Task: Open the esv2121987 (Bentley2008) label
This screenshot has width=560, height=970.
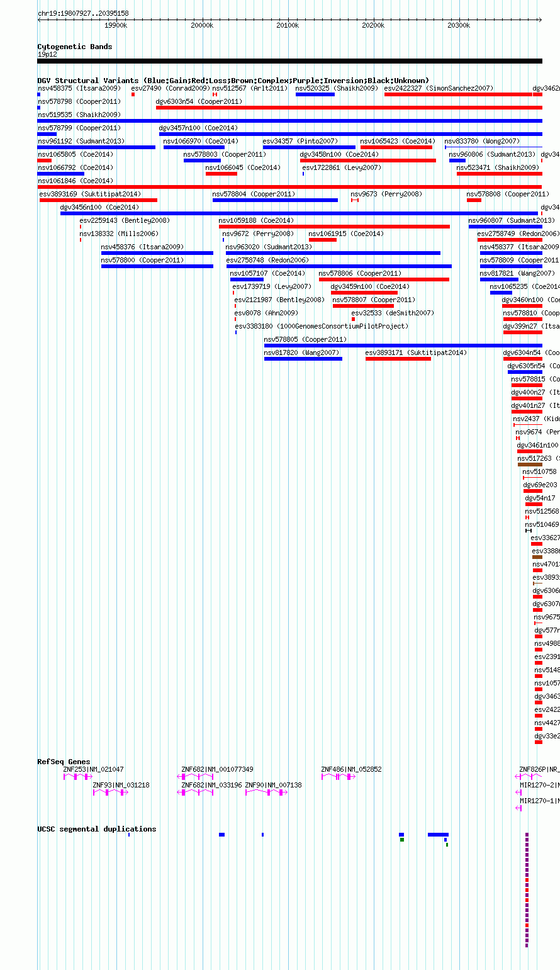Action: [279, 300]
